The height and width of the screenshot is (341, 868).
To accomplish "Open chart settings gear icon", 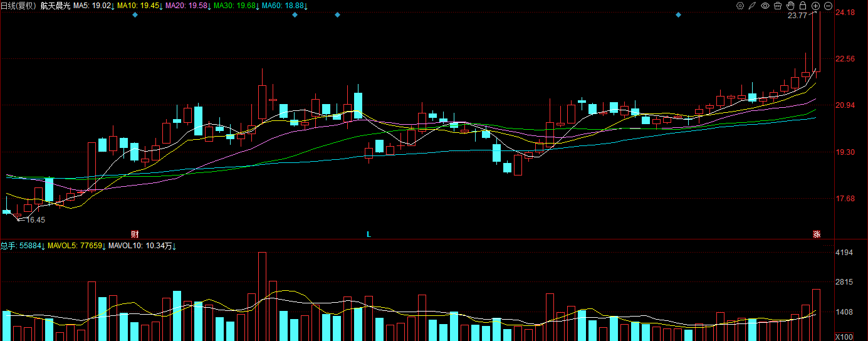I will 740,6.
